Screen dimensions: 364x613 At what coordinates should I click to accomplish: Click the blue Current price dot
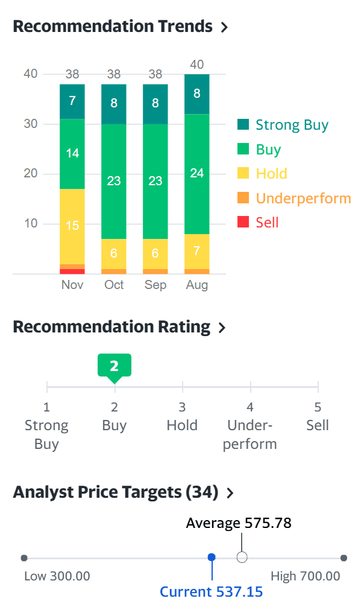(212, 557)
